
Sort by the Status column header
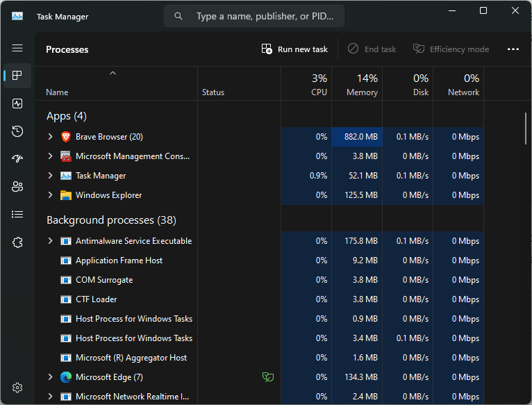239,83
